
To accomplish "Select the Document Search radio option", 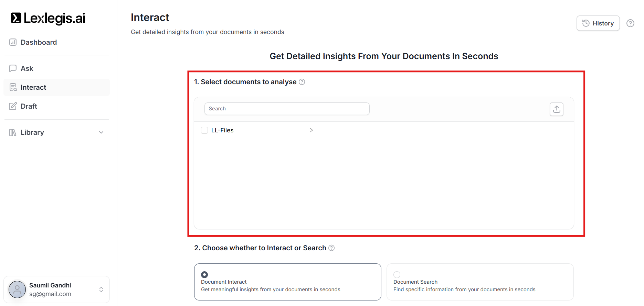I will [x=397, y=275].
